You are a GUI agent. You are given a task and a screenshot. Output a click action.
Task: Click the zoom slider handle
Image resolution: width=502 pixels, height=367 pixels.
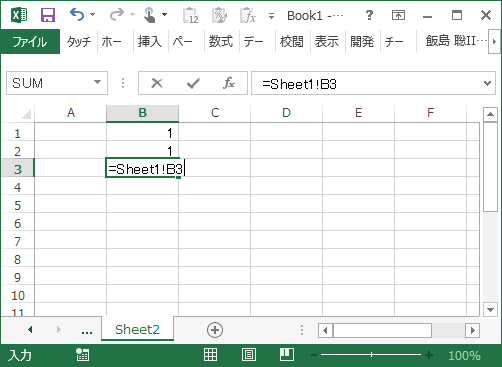pyautogui.click(x=371, y=355)
